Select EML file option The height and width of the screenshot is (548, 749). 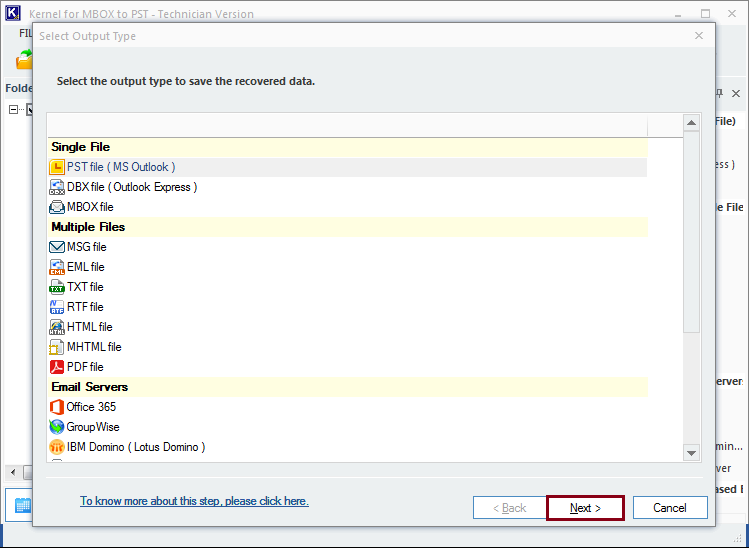[x=348, y=267]
